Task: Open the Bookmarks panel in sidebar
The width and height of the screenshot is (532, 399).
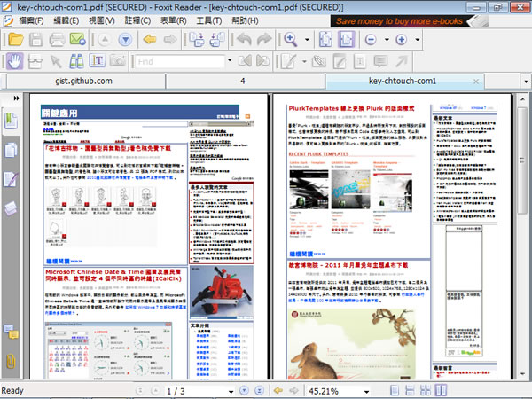Action: coord(12,121)
